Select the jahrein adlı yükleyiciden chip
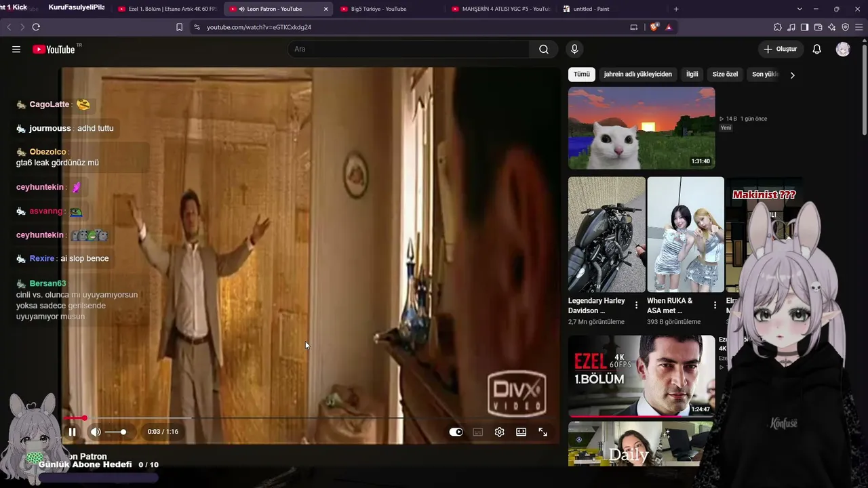868x488 pixels. point(638,75)
